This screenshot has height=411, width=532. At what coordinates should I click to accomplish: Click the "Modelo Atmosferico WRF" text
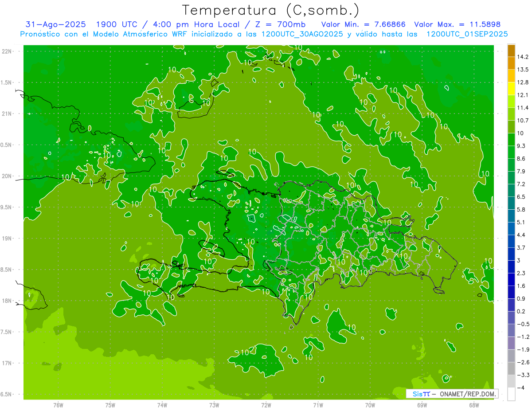point(141,34)
